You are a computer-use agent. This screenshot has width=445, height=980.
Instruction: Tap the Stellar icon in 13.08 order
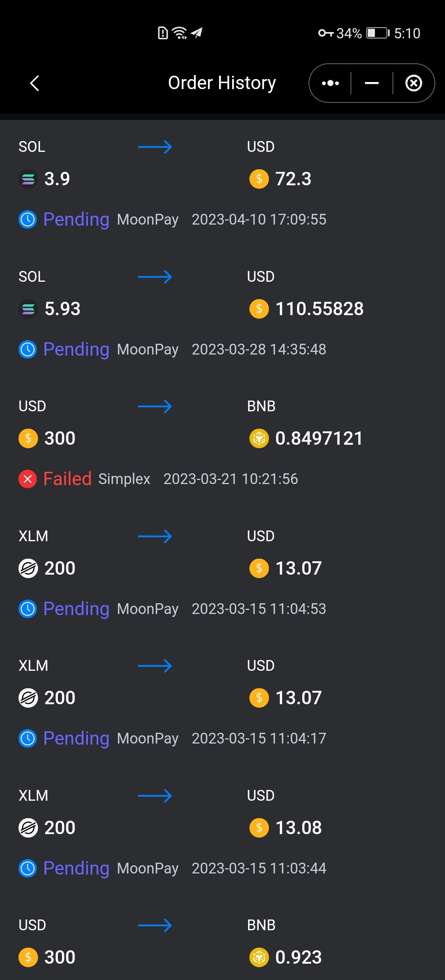coord(28,827)
